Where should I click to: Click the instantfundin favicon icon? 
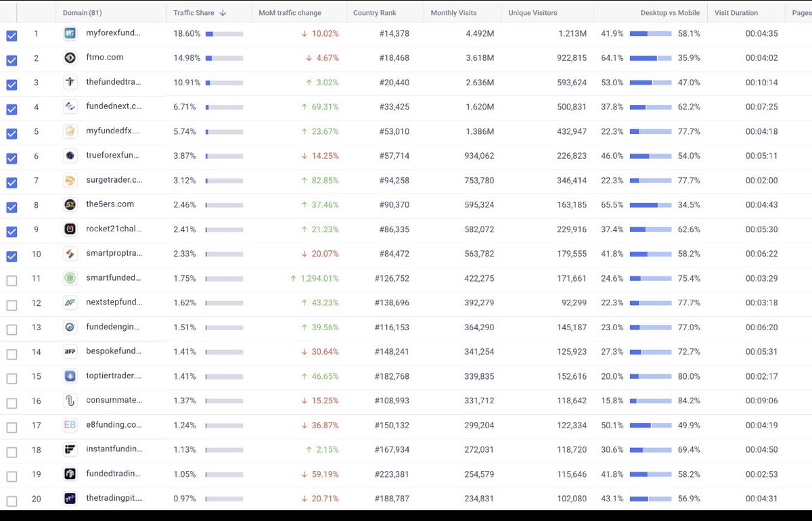pos(70,449)
